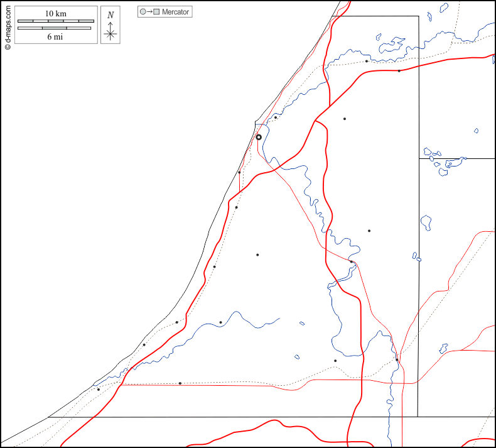Click the 10 km scale bar
The height and width of the screenshot is (448, 496).
[56, 21]
